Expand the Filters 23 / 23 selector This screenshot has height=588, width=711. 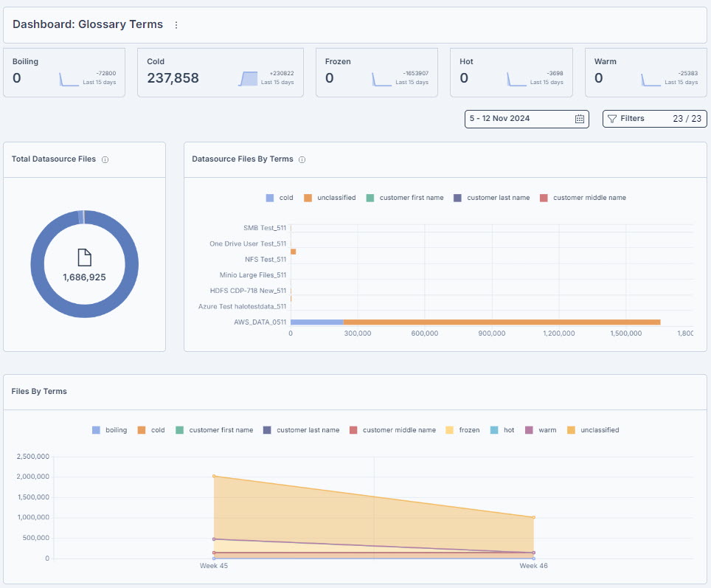pos(654,119)
